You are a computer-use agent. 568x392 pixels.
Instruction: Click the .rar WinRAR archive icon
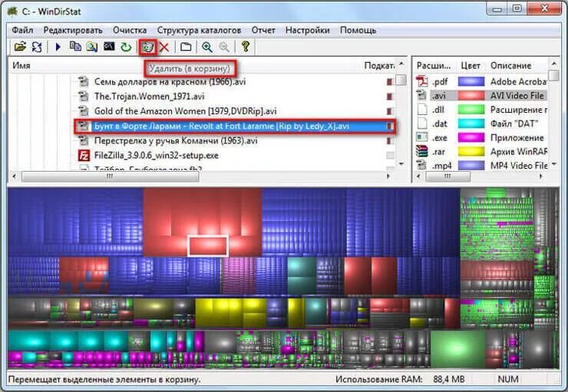[421, 151]
